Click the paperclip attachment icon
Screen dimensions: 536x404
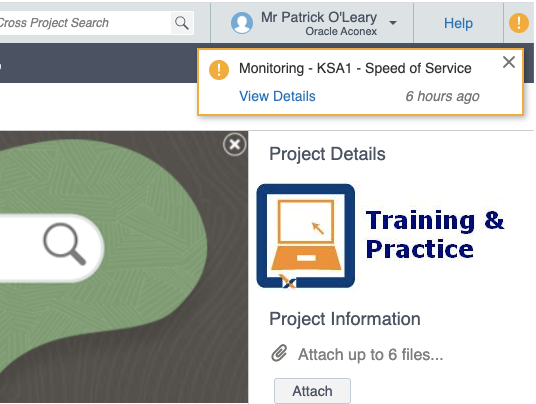click(279, 353)
